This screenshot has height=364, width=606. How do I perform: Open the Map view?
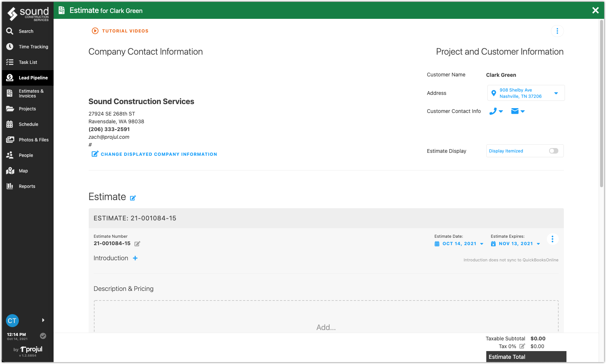pos(23,171)
